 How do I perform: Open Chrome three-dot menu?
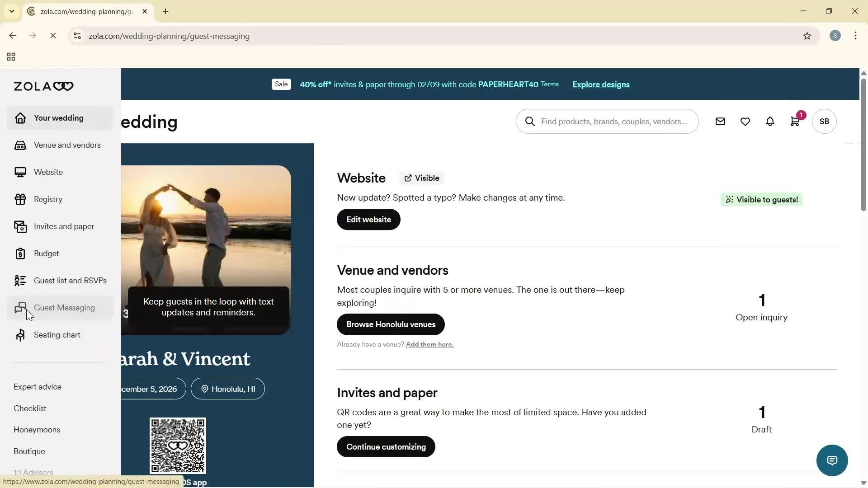point(855,36)
